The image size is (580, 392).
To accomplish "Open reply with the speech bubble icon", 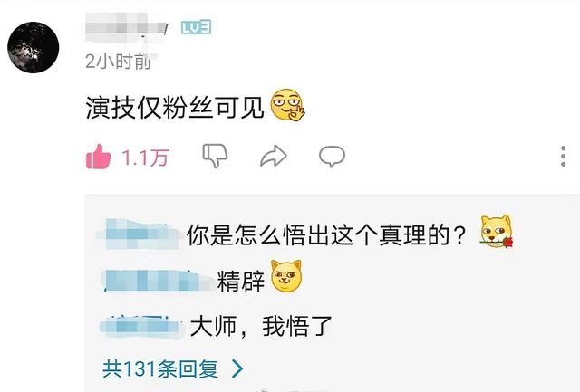I will pos(333,157).
